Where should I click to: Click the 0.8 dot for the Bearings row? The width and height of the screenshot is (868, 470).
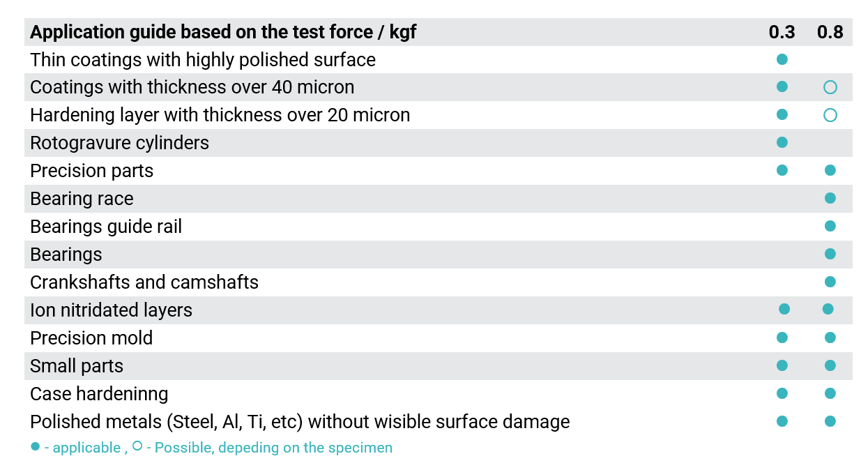(x=830, y=254)
